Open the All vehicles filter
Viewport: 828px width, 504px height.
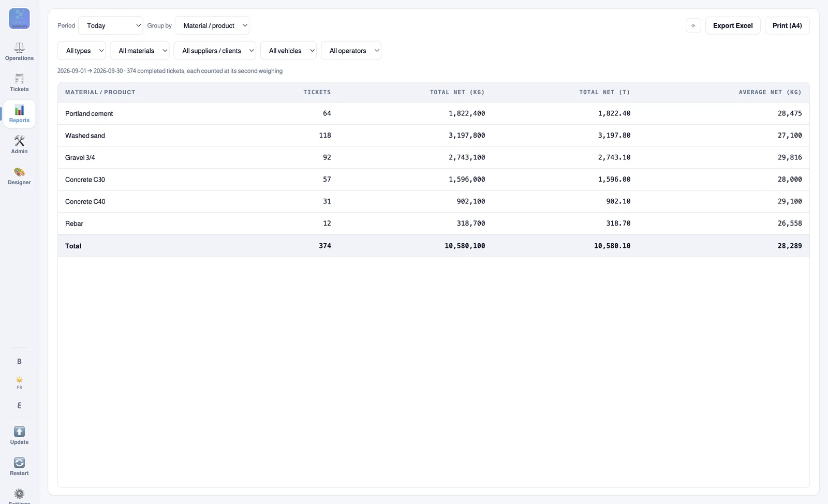tap(288, 51)
